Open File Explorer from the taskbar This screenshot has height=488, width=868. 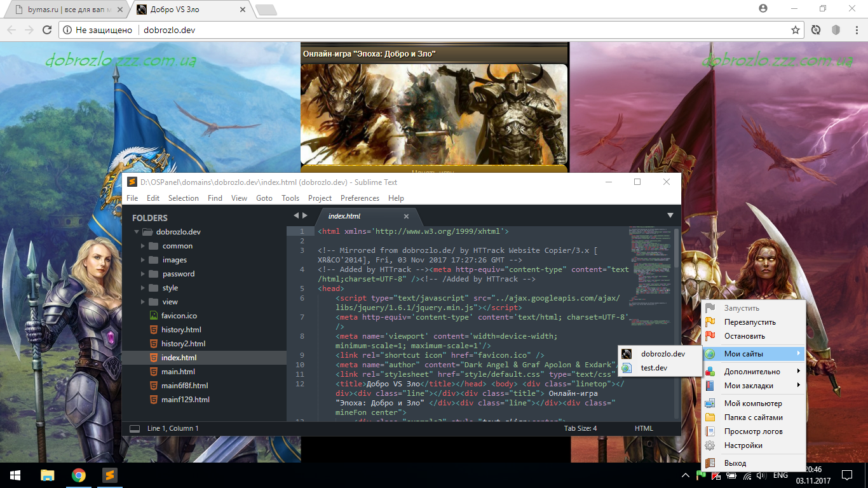(48, 475)
